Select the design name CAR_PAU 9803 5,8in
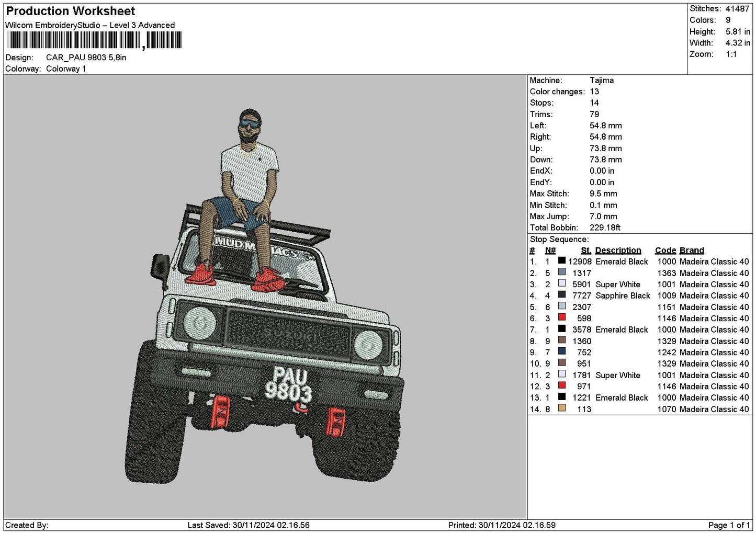Image resolution: width=756 pixels, height=534 pixels. point(86,58)
